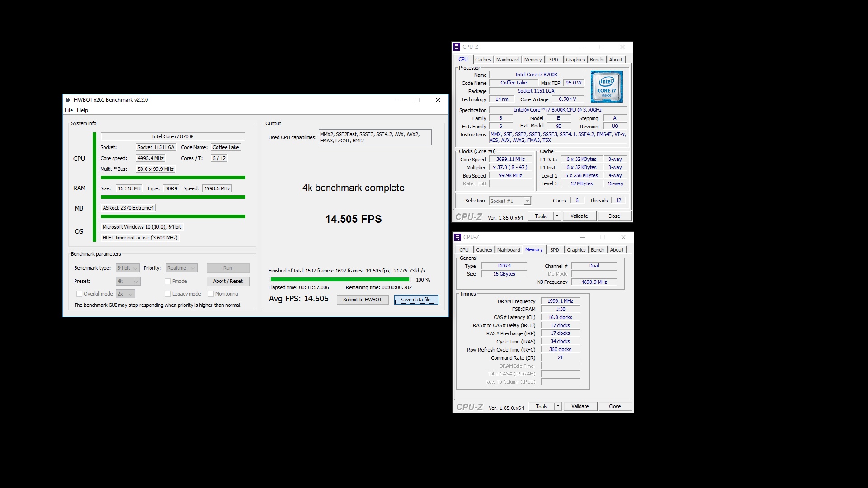Click the Intel Core i7 logo in CPU-Z
The height and width of the screenshot is (488, 868).
click(606, 87)
